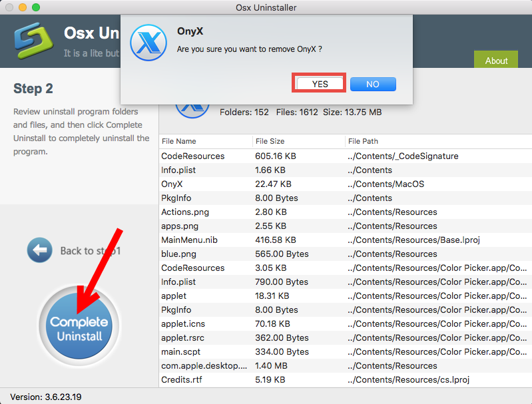
Task: Select the Info.plist 1.66 KB row
Action: click(x=346, y=170)
